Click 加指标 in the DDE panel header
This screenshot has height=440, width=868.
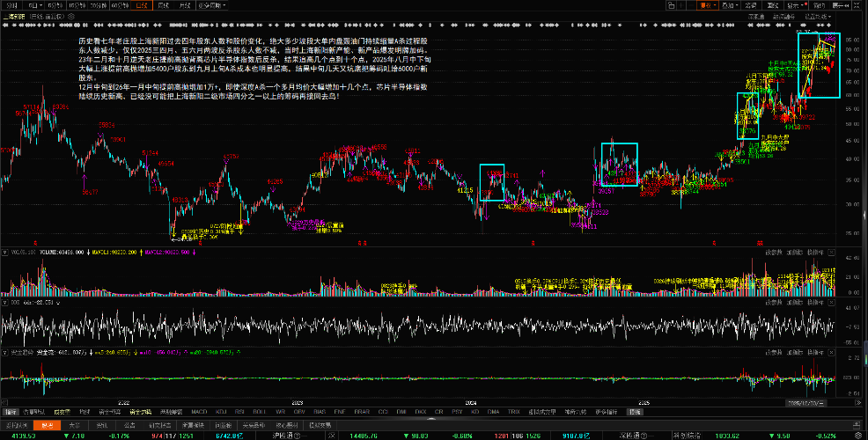click(x=795, y=303)
